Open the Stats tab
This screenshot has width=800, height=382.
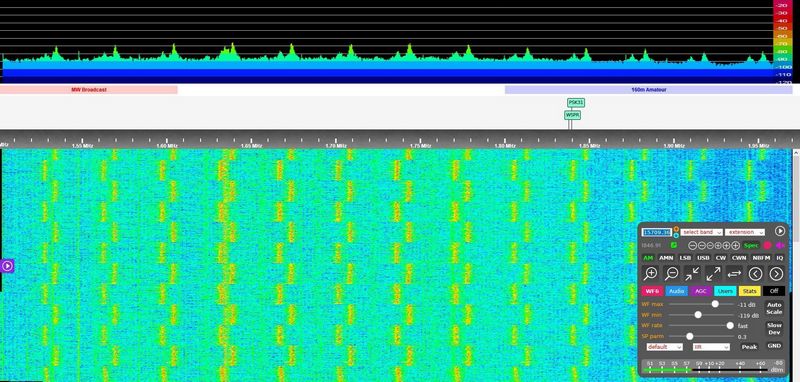point(749,291)
